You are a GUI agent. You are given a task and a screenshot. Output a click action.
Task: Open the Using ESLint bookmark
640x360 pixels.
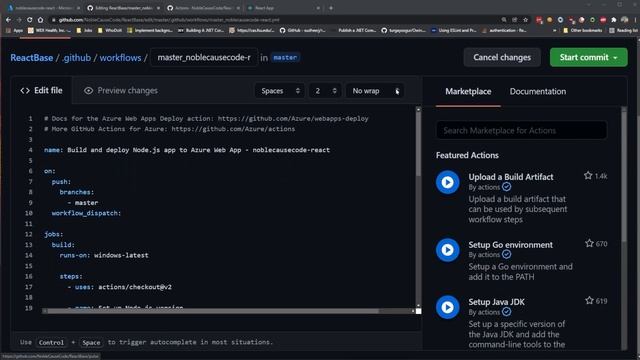pos(454,30)
